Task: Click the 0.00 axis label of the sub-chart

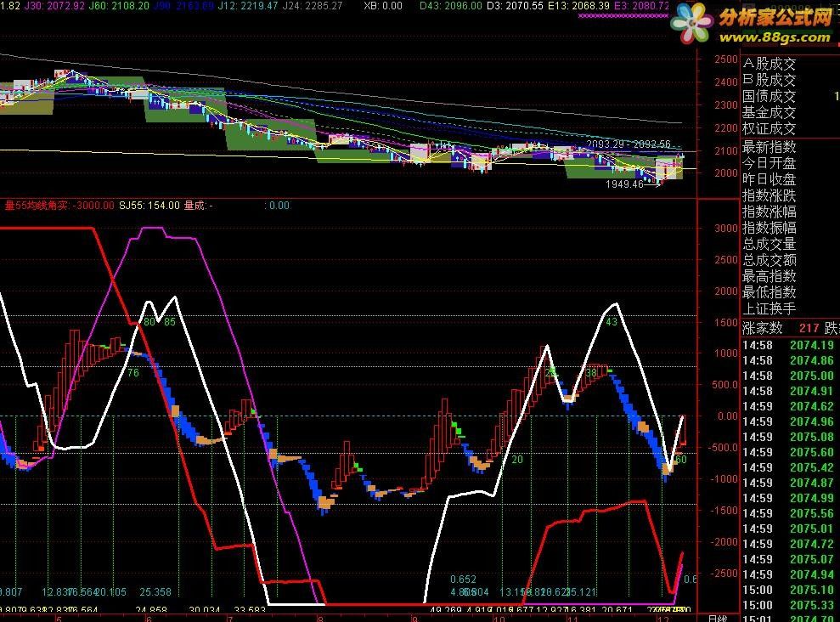Action: pos(728,416)
